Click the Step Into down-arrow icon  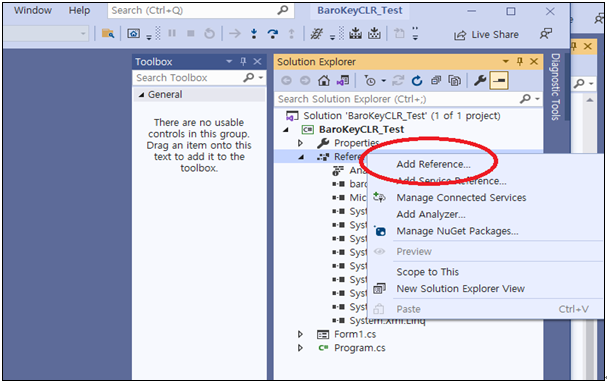pos(254,34)
